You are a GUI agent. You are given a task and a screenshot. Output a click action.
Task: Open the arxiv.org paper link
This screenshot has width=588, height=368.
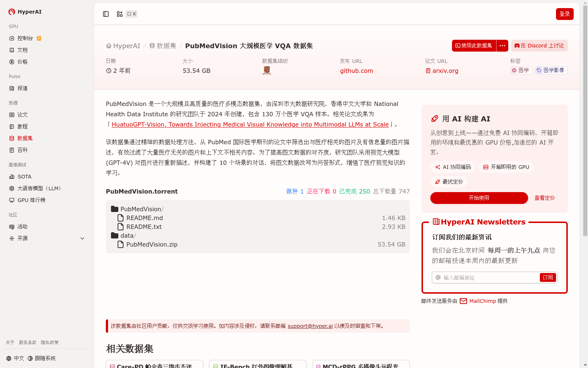(x=442, y=71)
